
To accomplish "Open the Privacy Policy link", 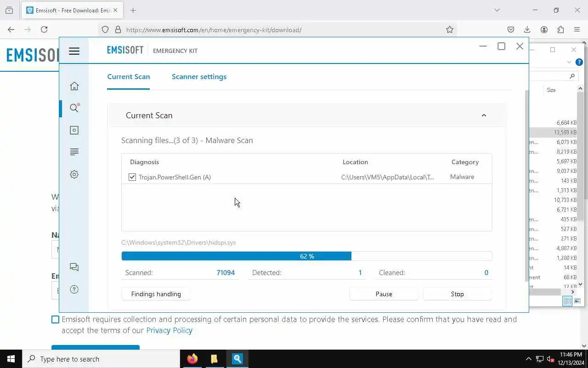I will coord(169,330).
